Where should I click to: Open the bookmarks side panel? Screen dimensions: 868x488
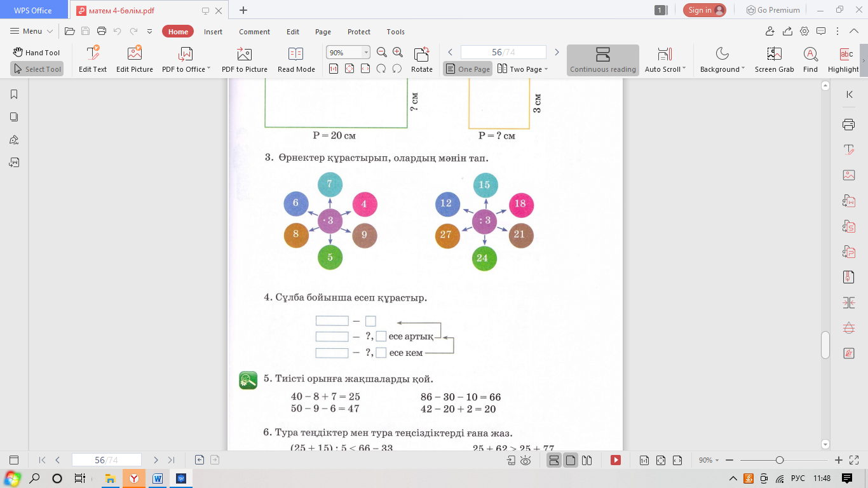[x=14, y=94]
